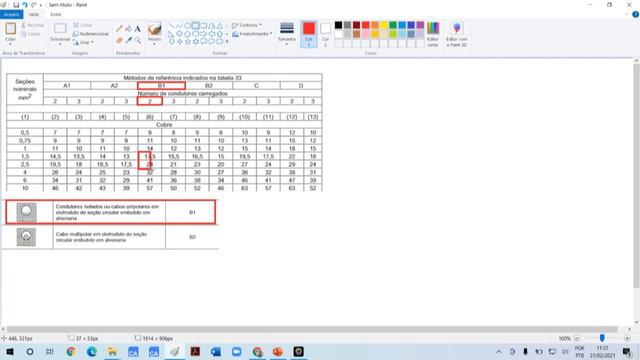Open the Contorno outline dropdown

coord(247,25)
